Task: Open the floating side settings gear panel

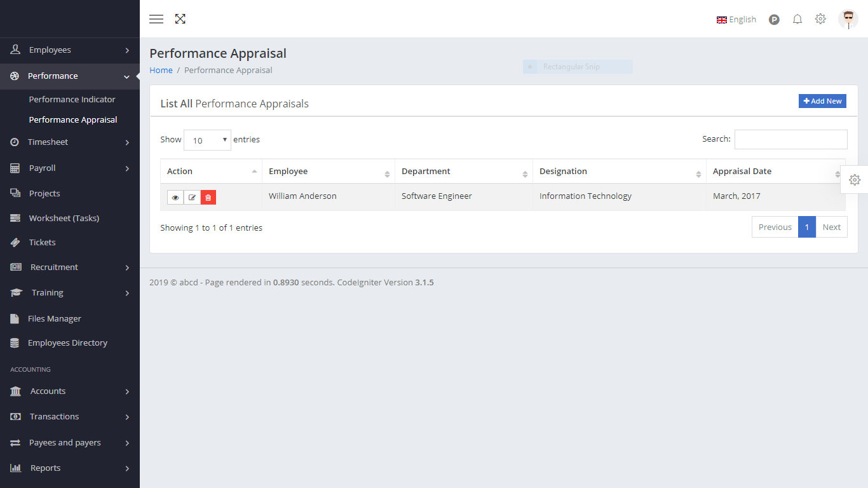Action: (x=855, y=180)
